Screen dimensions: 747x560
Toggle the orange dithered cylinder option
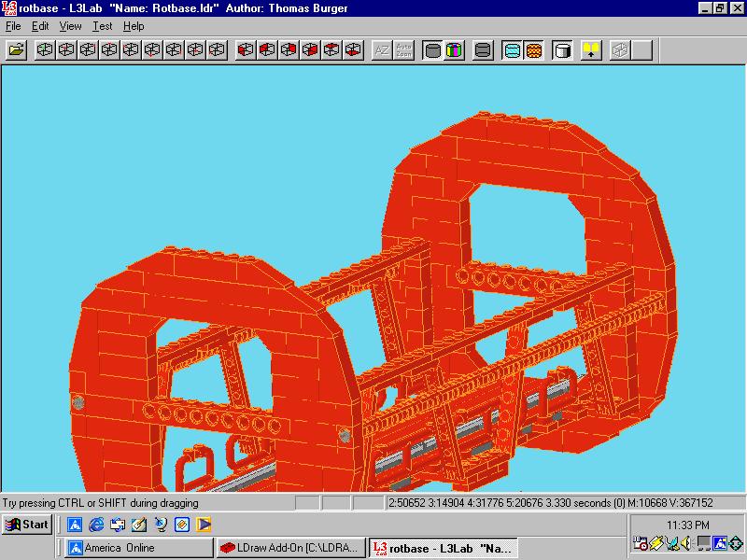click(x=533, y=50)
